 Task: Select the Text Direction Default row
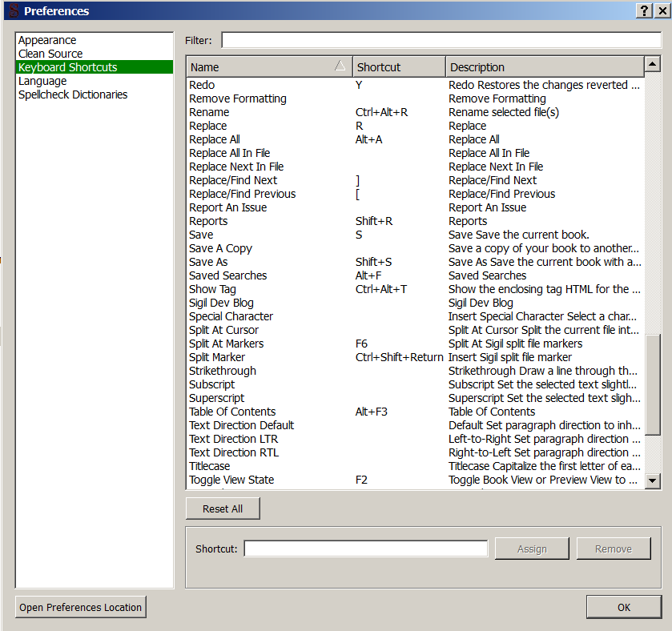click(x=415, y=425)
